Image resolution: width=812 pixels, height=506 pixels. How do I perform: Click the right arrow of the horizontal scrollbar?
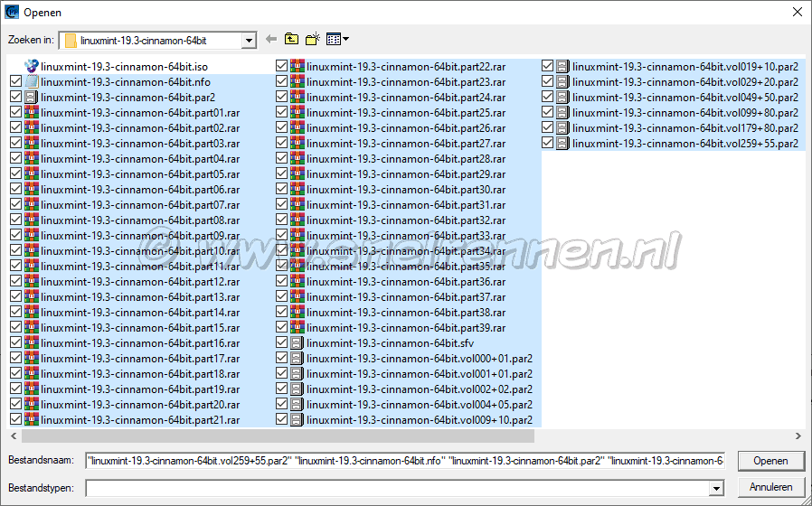(x=798, y=436)
